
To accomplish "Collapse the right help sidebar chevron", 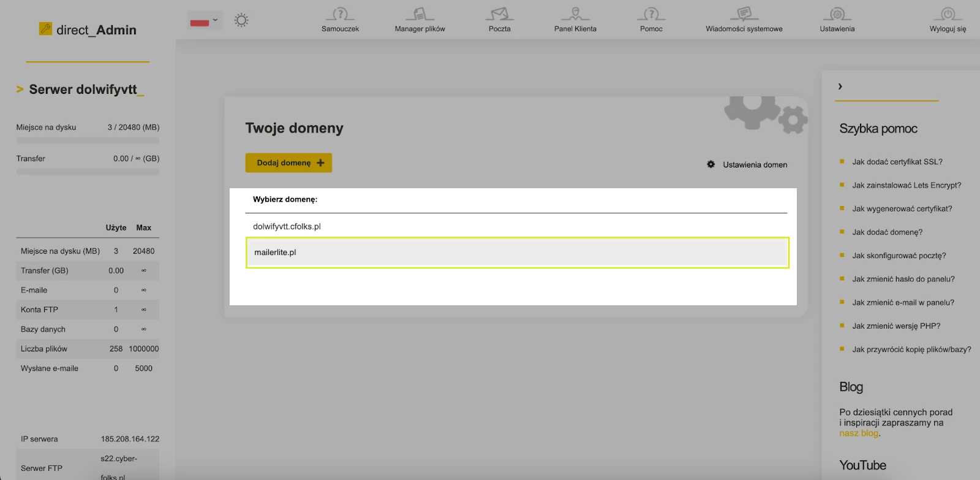I will tap(840, 86).
